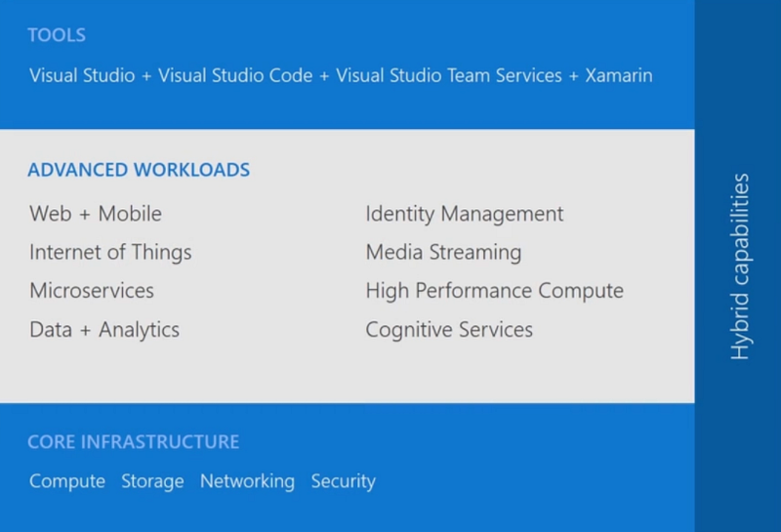Click the CORE INFRASTRUCTURE heading
The image size is (781, 532).
[134, 442]
